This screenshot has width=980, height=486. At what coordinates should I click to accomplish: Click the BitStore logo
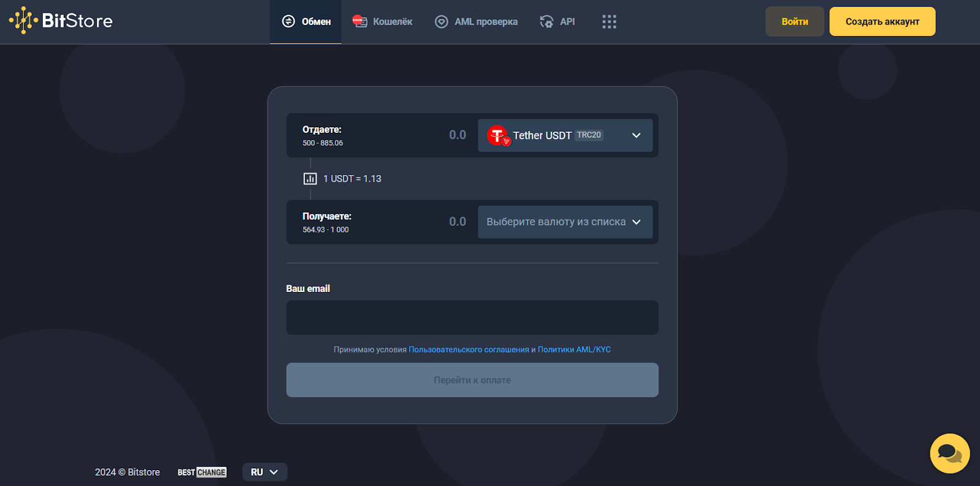pyautogui.click(x=61, y=21)
